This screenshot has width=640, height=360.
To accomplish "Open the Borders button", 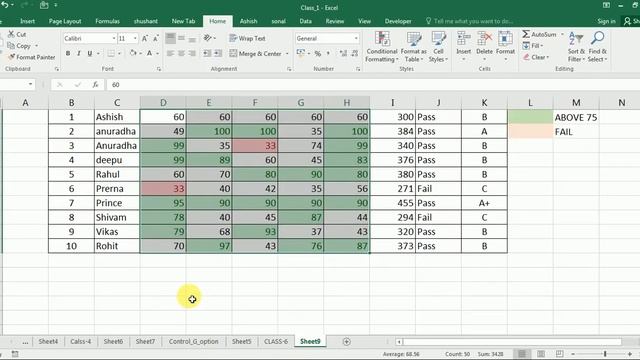I will click(111, 53).
